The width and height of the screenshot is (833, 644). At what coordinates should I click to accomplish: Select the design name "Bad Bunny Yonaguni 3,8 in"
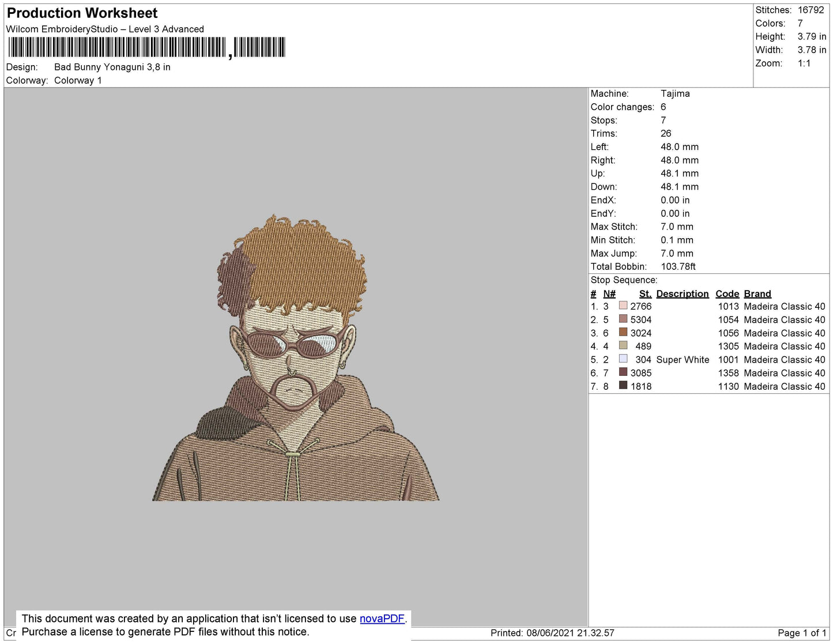[112, 67]
